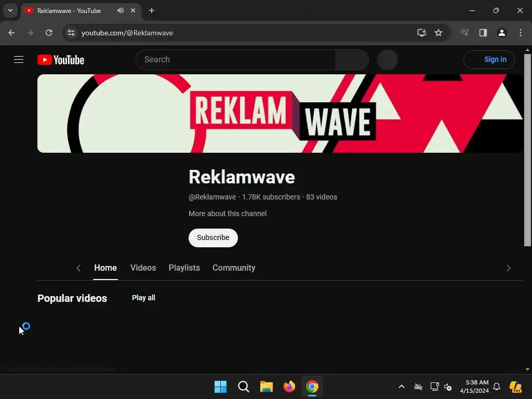The image size is (532, 399).
Task: Click the page vertical scrollbar thumb
Action: 527,150
